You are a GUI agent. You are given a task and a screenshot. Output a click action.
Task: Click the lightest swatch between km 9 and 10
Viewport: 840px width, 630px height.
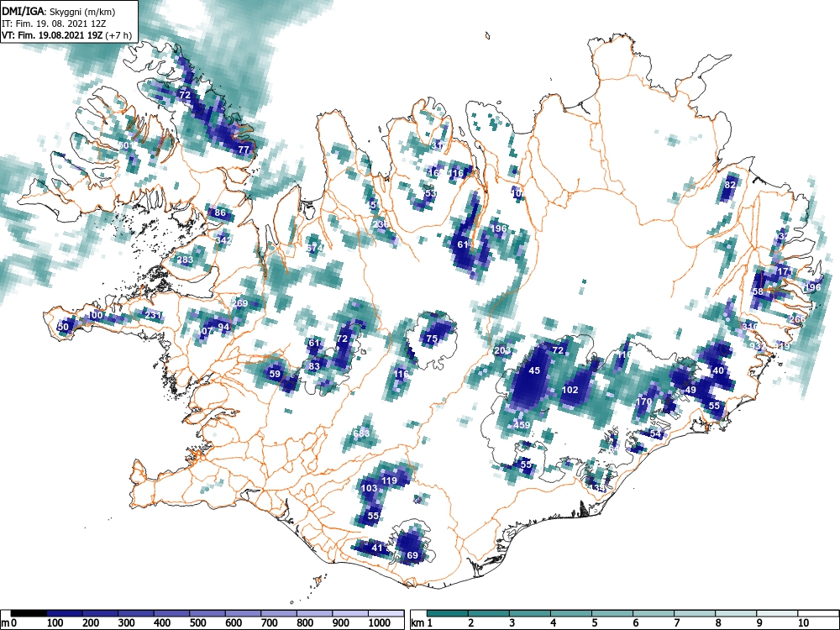click(777, 613)
